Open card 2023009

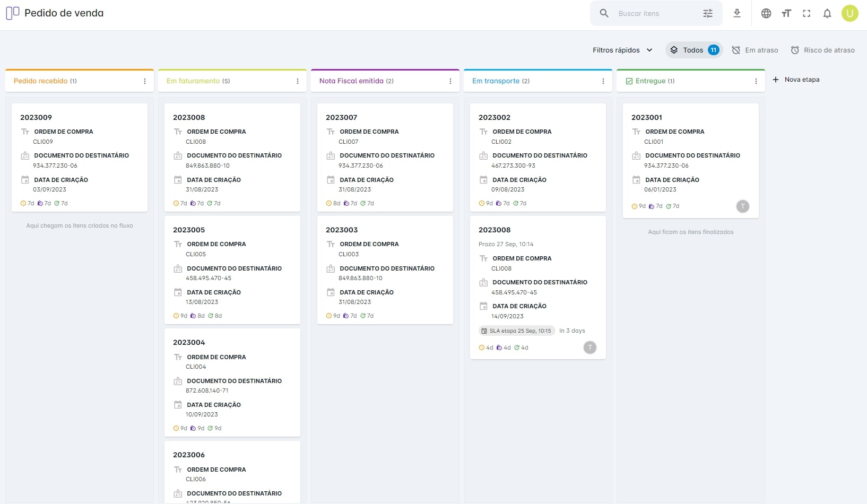point(80,158)
